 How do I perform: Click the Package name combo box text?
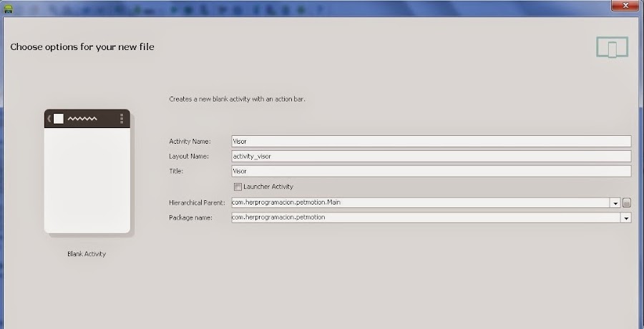point(426,217)
